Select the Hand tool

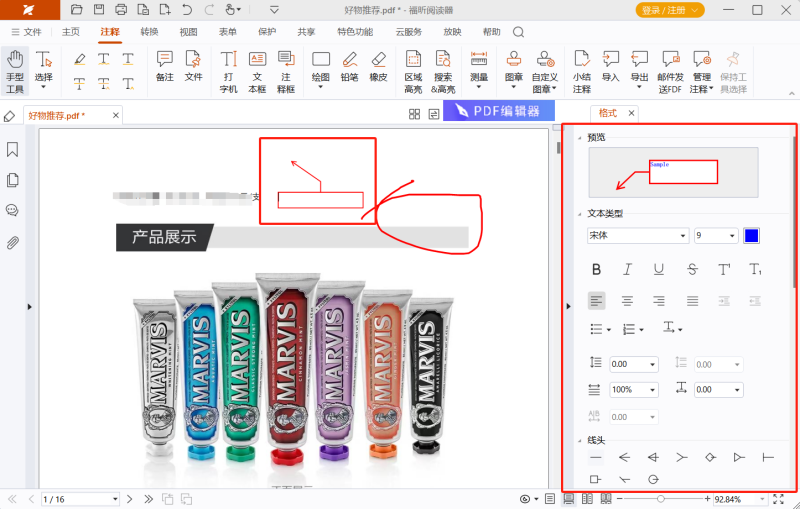point(15,72)
